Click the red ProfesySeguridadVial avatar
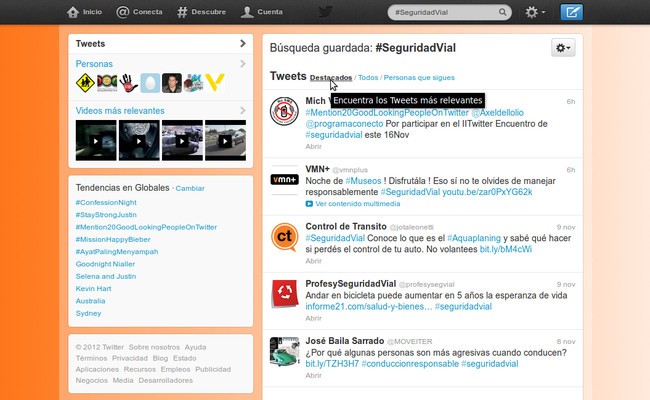 tap(284, 294)
